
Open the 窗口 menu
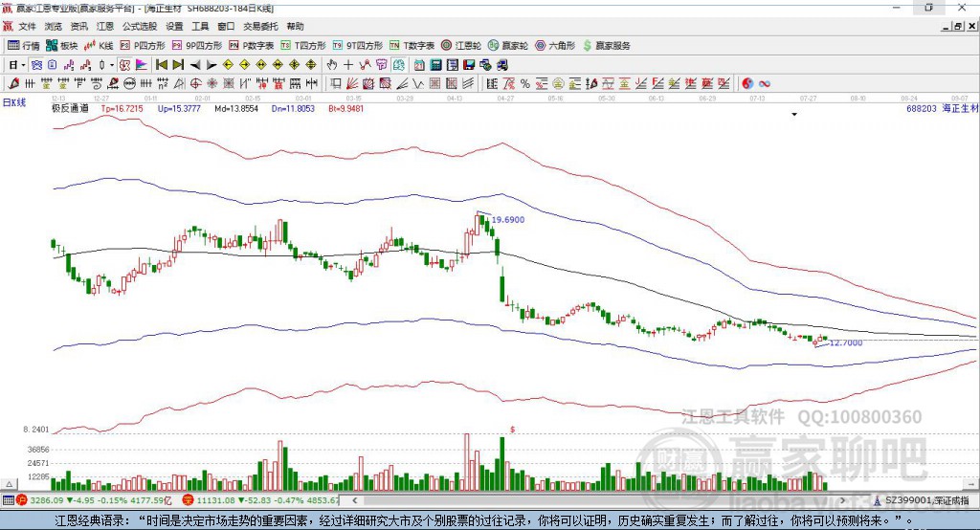coord(226,26)
